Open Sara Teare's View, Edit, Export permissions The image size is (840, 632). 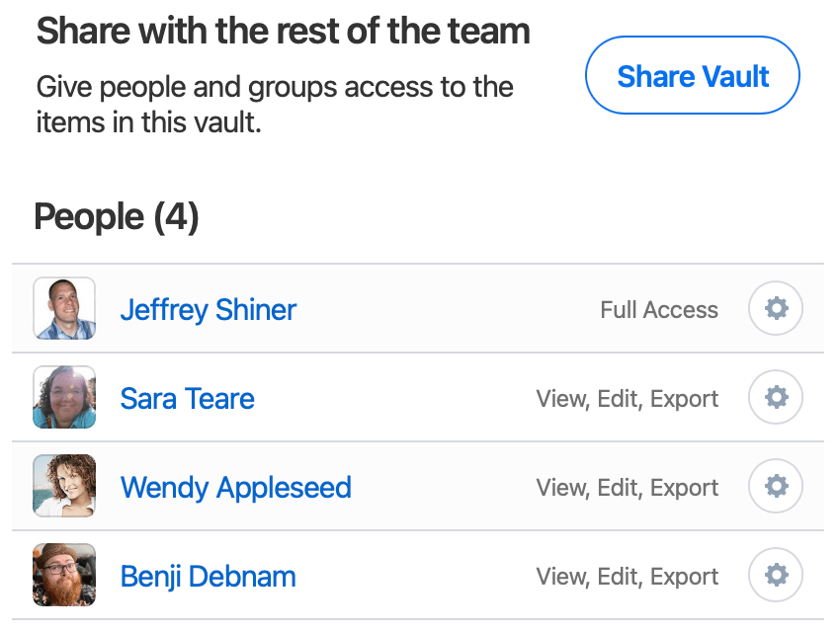[627, 398]
